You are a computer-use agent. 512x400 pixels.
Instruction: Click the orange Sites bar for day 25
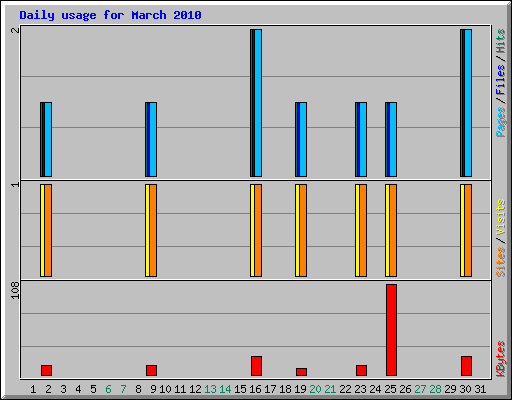(x=393, y=230)
